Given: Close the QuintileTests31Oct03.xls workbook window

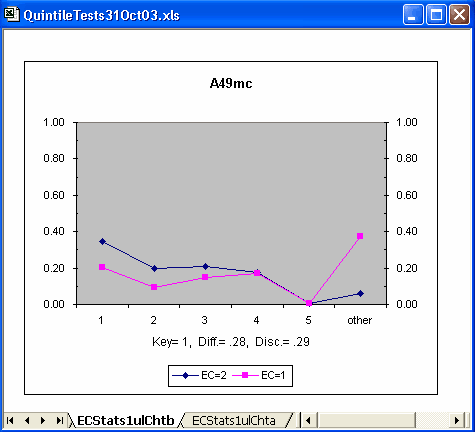Looking at the screenshot, I should pyautogui.click(x=459, y=15).
